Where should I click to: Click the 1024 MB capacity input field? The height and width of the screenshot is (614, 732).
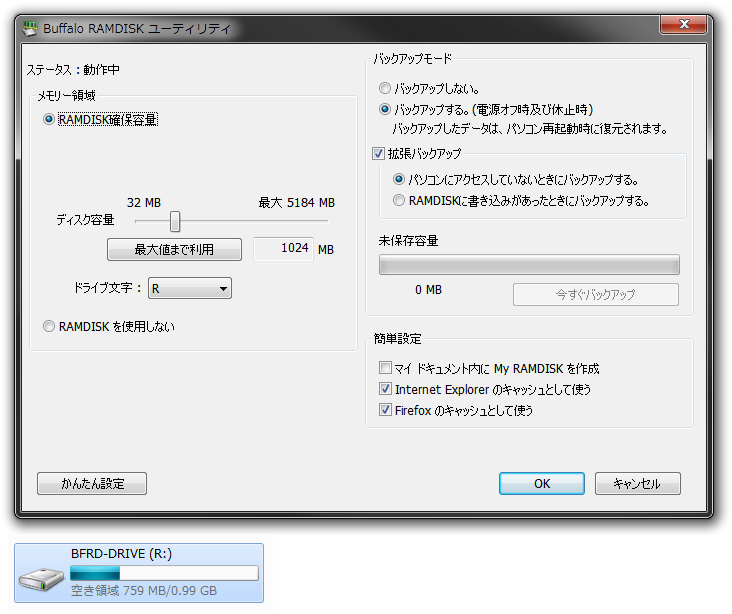pos(283,249)
